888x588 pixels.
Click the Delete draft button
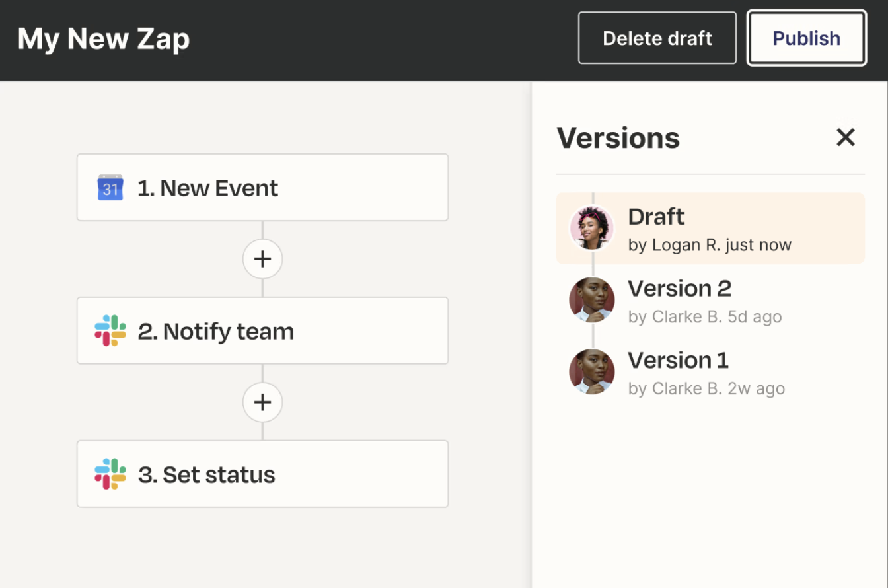pyautogui.click(x=657, y=38)
